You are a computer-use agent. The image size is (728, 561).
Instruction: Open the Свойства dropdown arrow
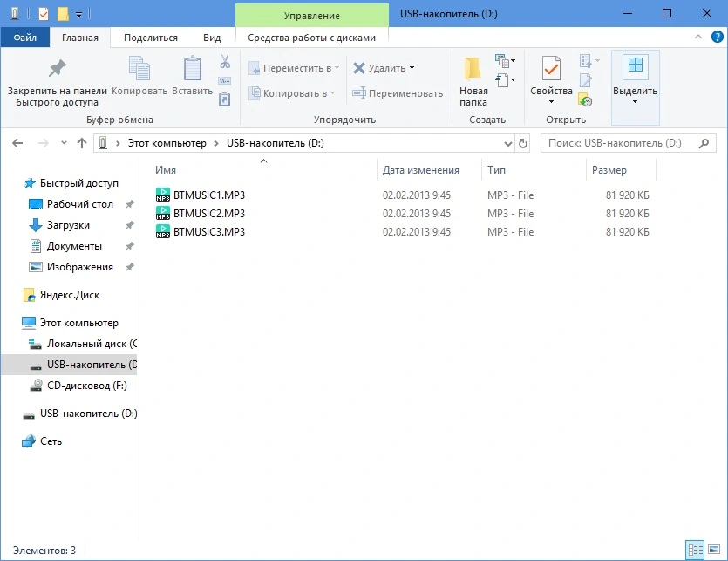[x=551, y=102]
